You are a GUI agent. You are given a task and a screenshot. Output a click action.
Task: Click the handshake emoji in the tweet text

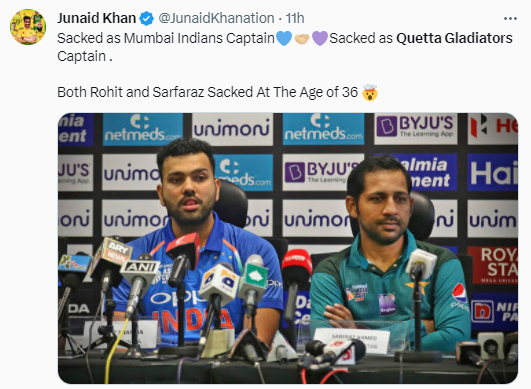coord(302,39)
